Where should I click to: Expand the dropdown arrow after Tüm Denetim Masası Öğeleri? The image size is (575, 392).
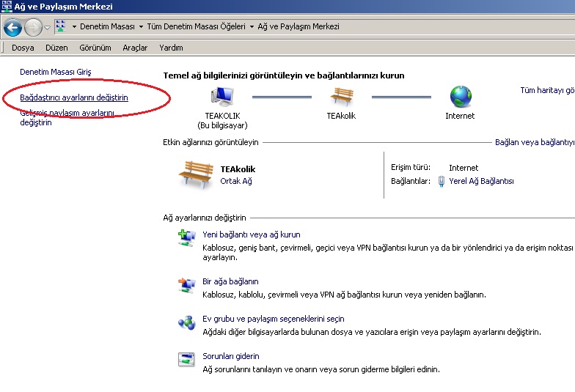[252, 26]
